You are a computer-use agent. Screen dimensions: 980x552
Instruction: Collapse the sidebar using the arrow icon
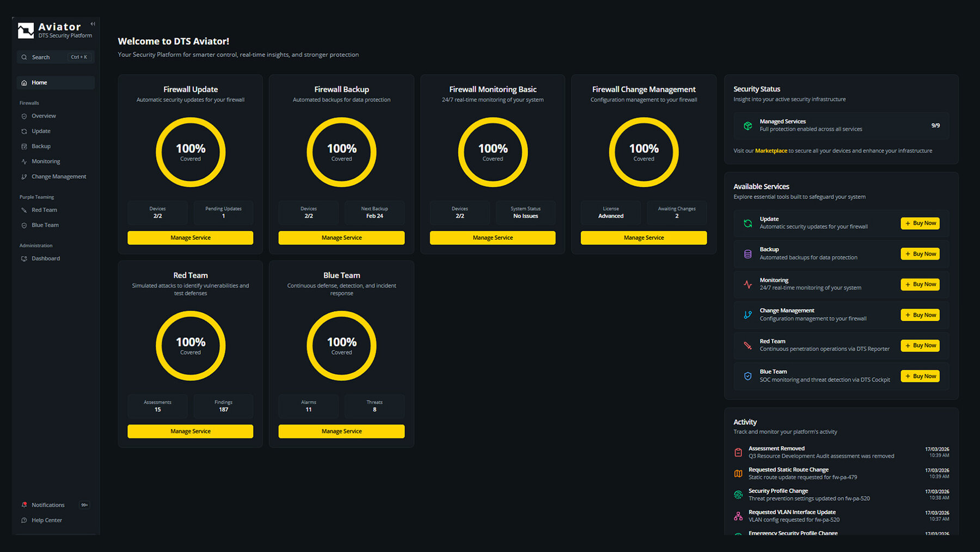pos(93,24)
